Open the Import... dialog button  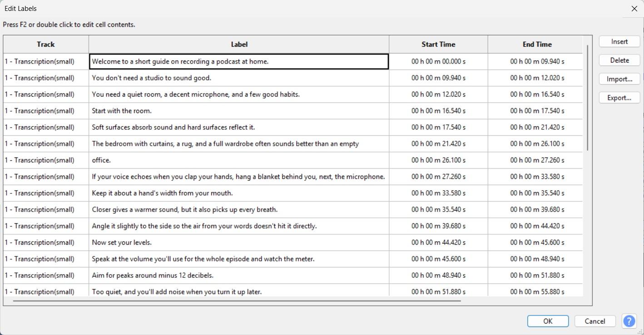coord(619,79)
